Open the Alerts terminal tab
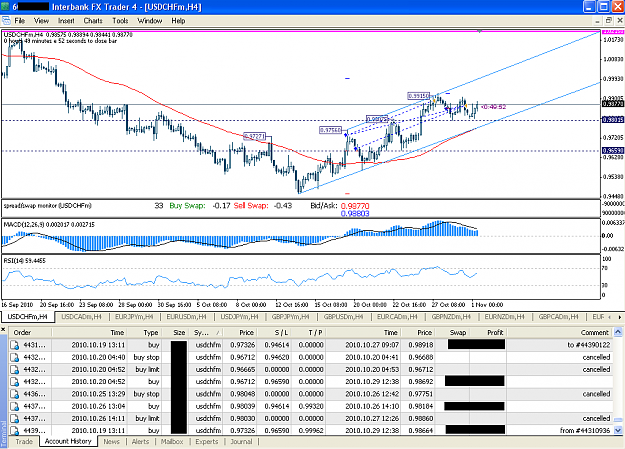This screenshot has width=625, height=449. coord(140,441)
